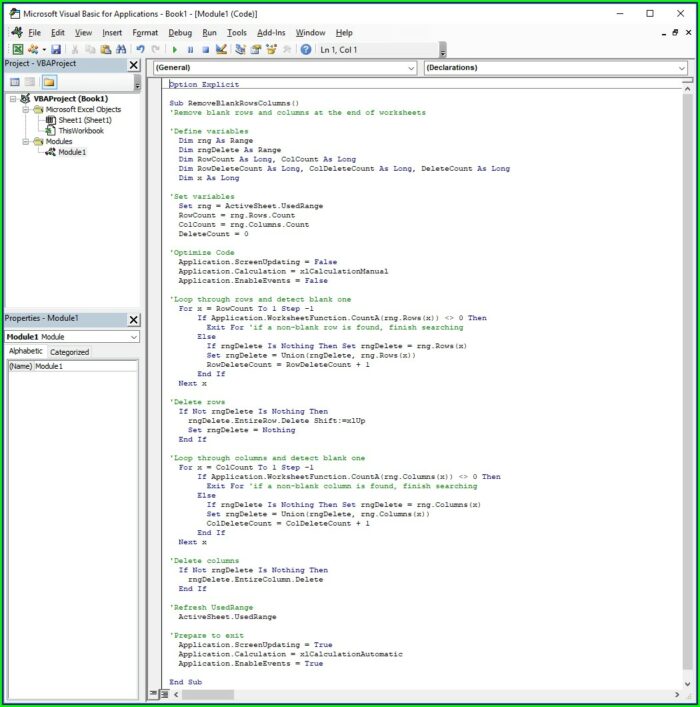Click the Save Book1 toolbar icon
The height and width of the screenshot is (707, 700).
[x=56, y=50]
